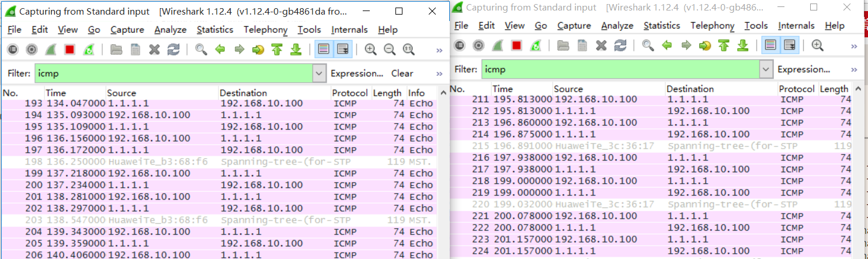Open capture options in right Wireshark window

tap(478, 45)
